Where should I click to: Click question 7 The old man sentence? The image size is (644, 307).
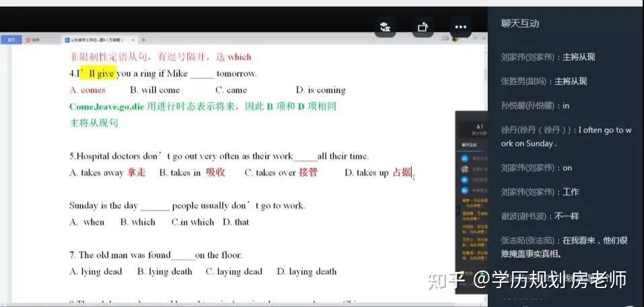click(156, 255)
